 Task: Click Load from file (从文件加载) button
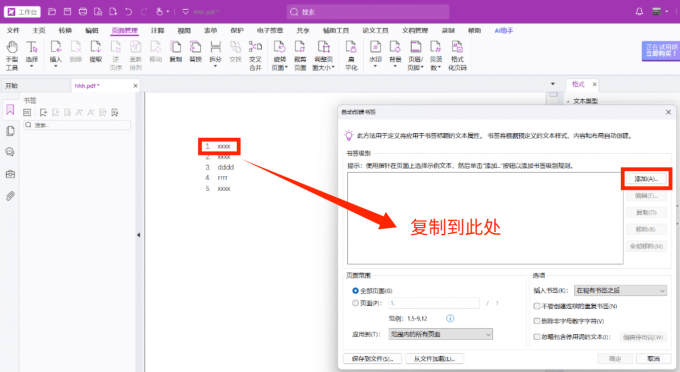pos(435,359)
